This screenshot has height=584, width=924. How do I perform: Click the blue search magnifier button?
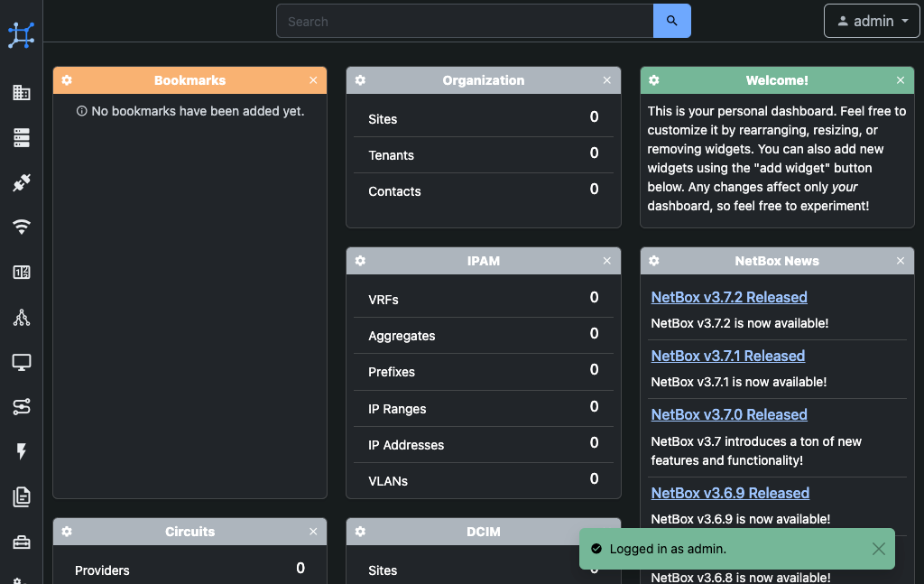tap(671, 22)
